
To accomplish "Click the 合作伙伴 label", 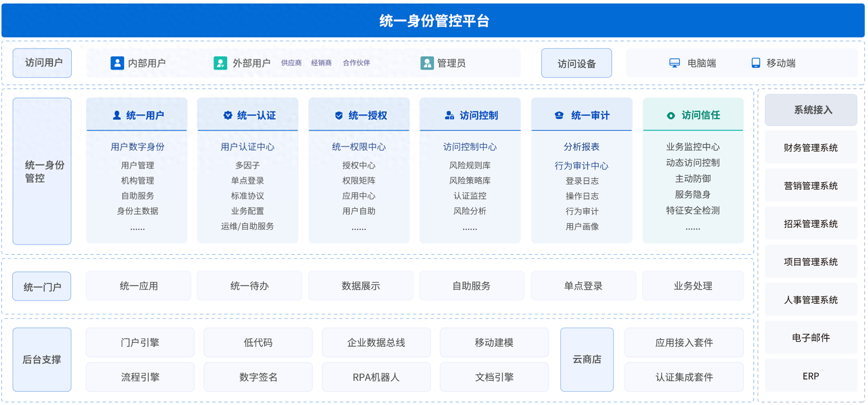I will tap(356, 63).
